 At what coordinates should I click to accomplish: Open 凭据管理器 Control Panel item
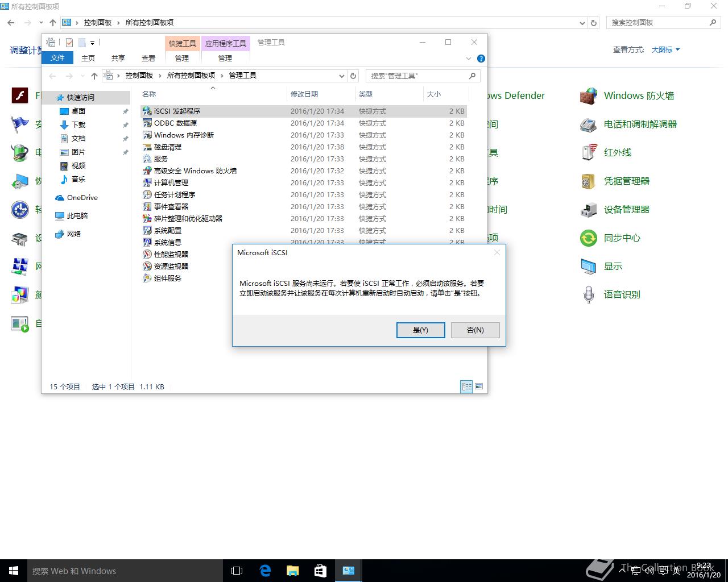(x=615, y=181)
